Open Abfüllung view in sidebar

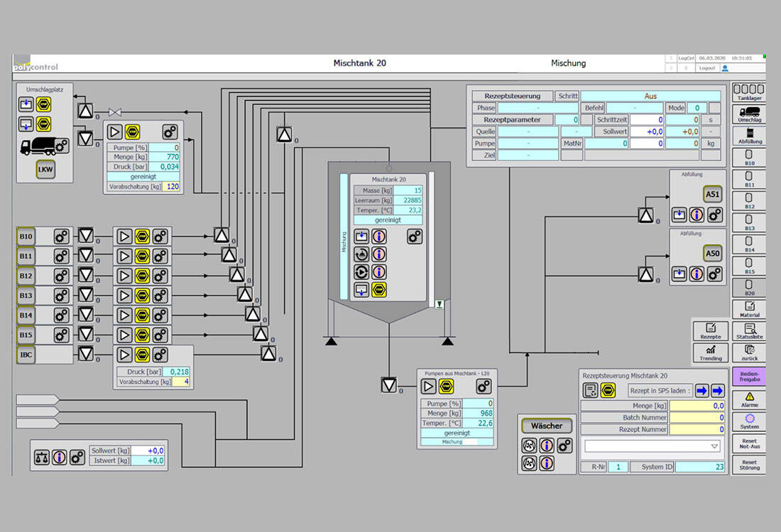point(748,135)
